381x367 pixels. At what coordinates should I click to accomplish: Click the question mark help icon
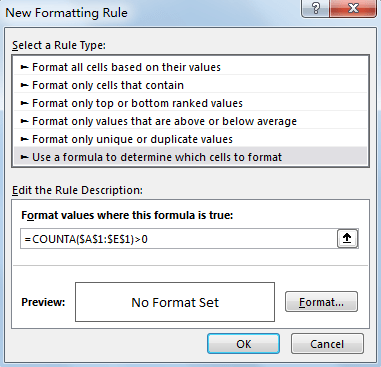[x=315, y=8]
